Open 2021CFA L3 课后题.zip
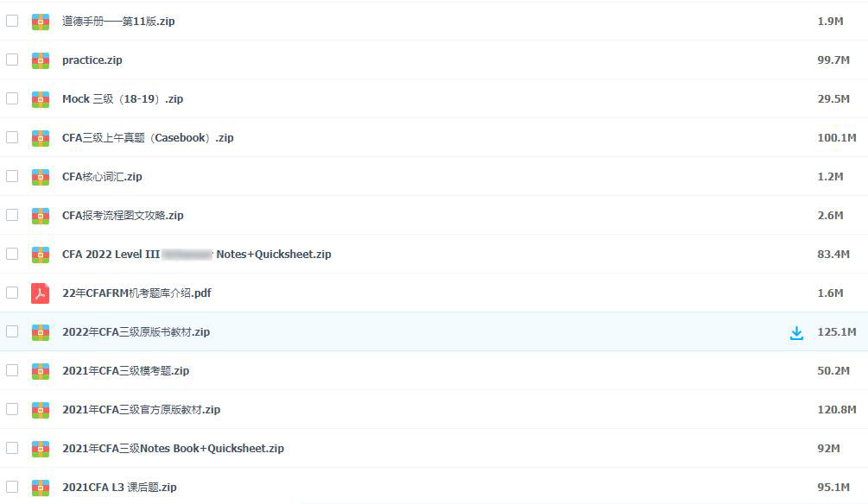 pyautogui.click(x=119, y=487)
